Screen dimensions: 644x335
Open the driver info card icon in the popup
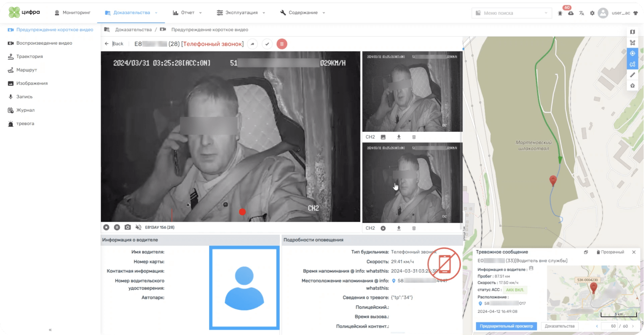pyautogui.click(x=531, y=269)
